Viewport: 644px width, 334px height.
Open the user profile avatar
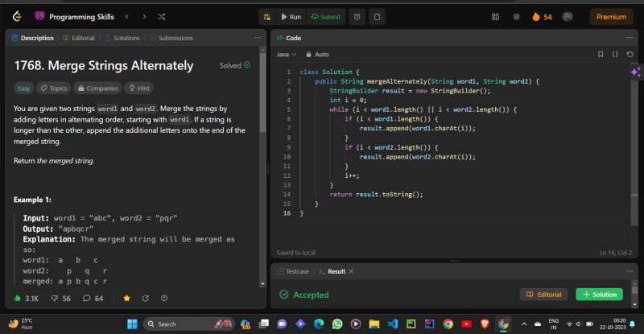point(568,17)
